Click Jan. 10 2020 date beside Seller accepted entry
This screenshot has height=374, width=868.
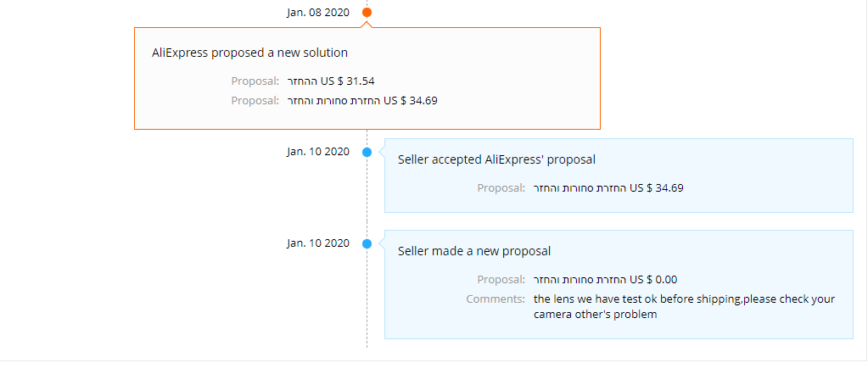point(318,152)
